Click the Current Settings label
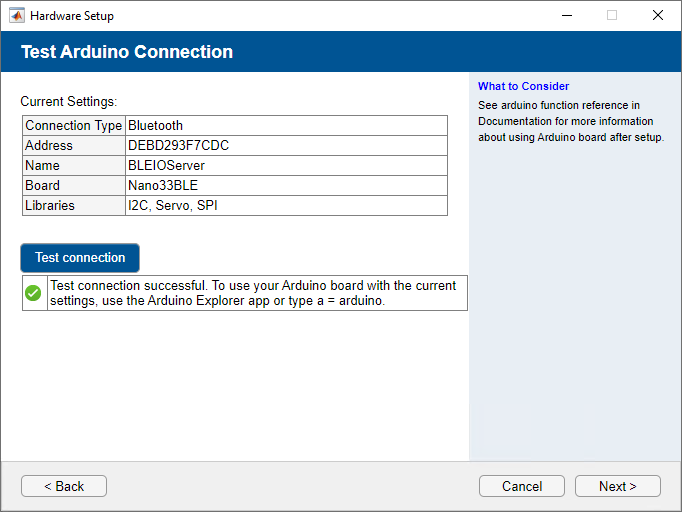The width and height of the screenshot is (682, 512). pyautogui.click(x=69, y=101)
